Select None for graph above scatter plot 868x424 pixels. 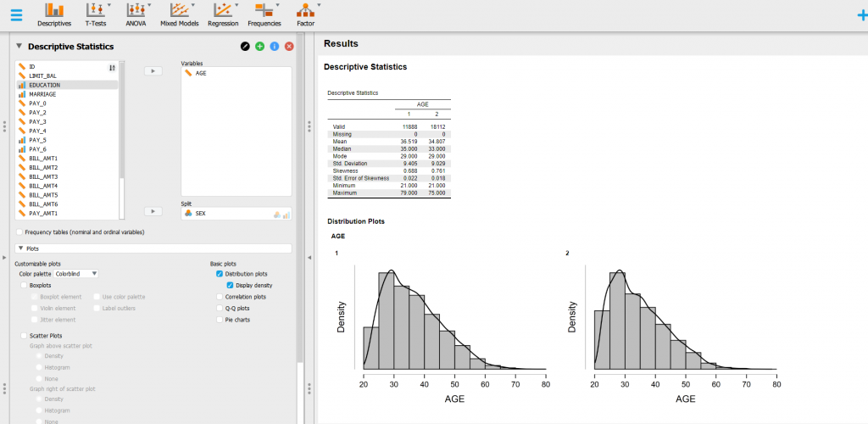pos(39,378)
